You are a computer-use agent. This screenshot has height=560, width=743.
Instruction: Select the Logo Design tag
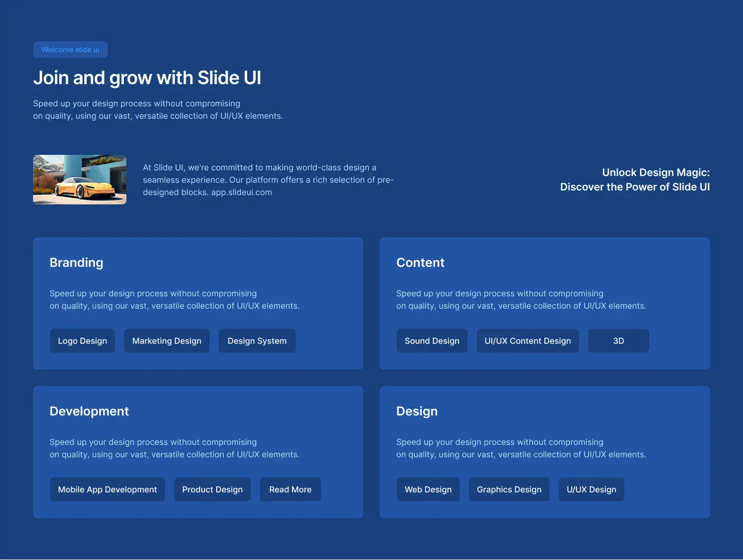coord(83,341)
